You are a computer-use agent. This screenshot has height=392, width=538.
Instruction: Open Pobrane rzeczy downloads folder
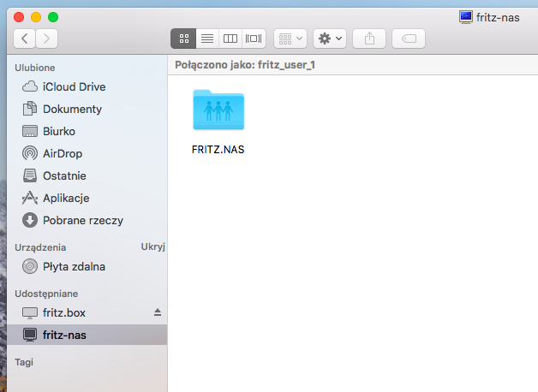coord(82,220)
